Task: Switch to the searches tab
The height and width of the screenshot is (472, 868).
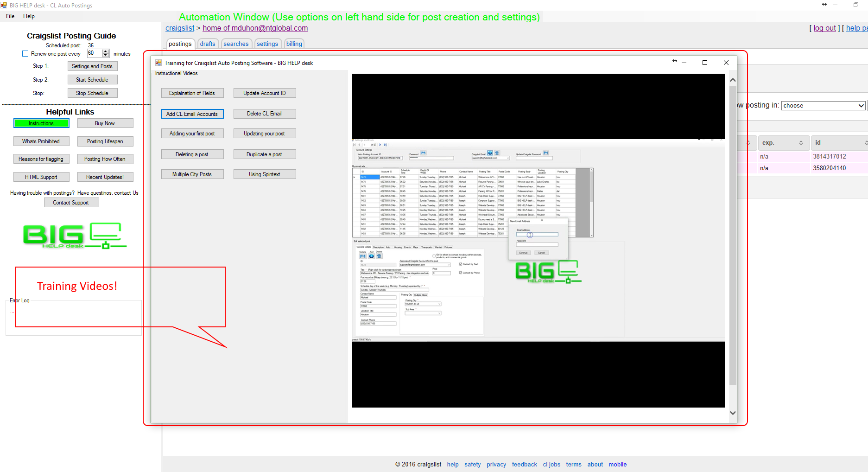Action: tap(236, 44)
